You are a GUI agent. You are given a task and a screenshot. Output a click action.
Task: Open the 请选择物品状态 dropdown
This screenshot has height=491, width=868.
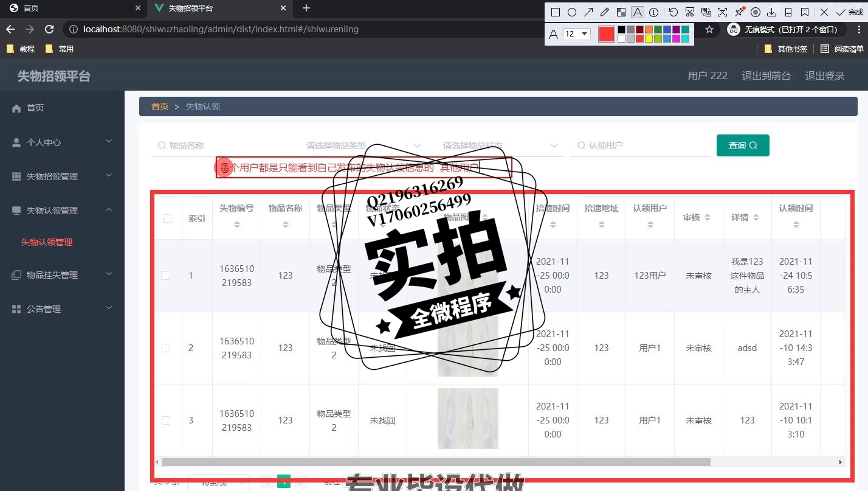(500, 145)
